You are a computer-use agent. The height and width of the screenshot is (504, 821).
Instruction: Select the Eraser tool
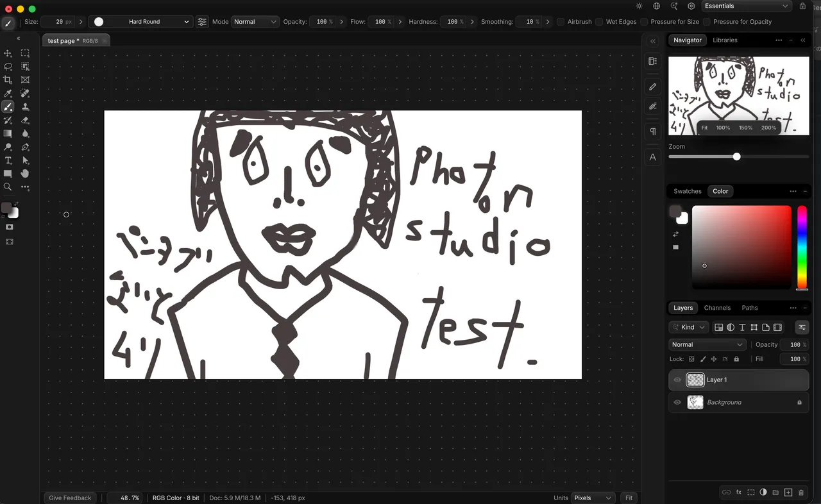[25, 120]
